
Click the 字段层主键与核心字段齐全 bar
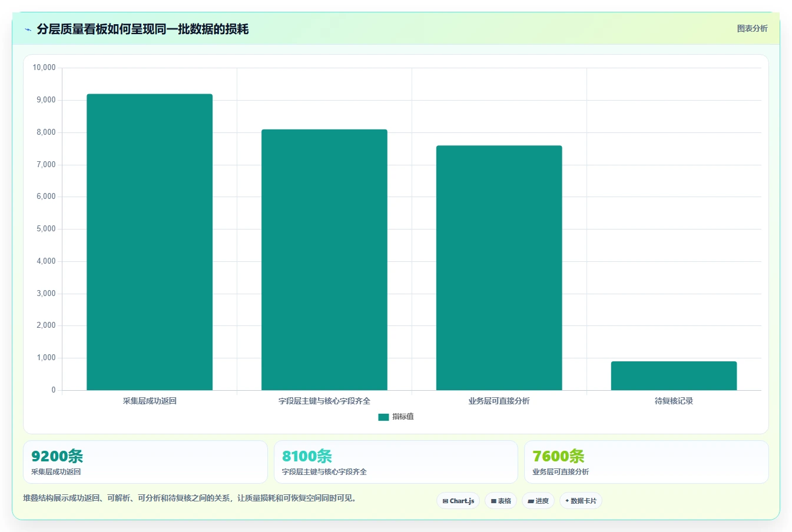pyautogui.click(x=324, y=260)
